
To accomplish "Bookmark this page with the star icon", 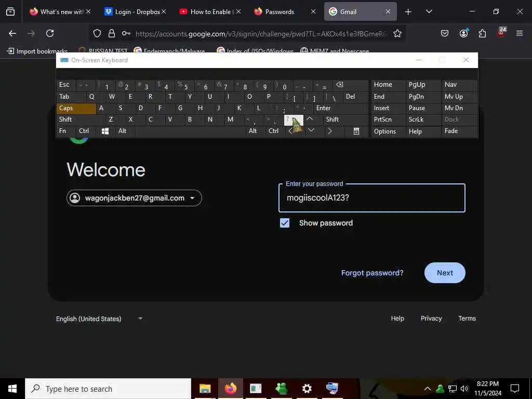I will tap(397, 33).
